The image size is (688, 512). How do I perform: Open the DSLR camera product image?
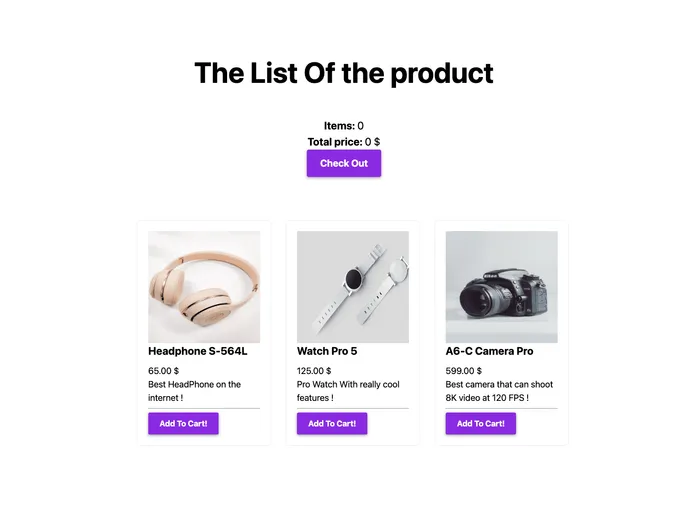pos(501,287)
